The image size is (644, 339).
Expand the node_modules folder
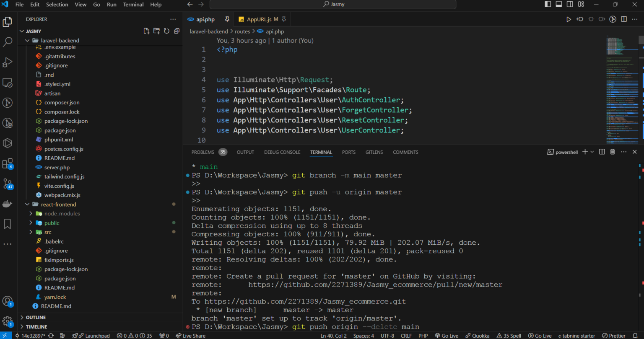[x=30, y=213]
